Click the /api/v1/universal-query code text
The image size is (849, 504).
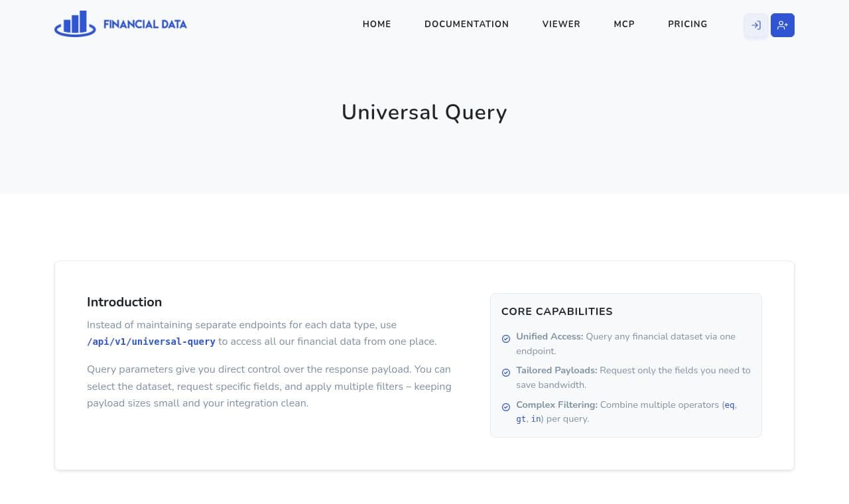pyautogui.click(x=151, y=342)
